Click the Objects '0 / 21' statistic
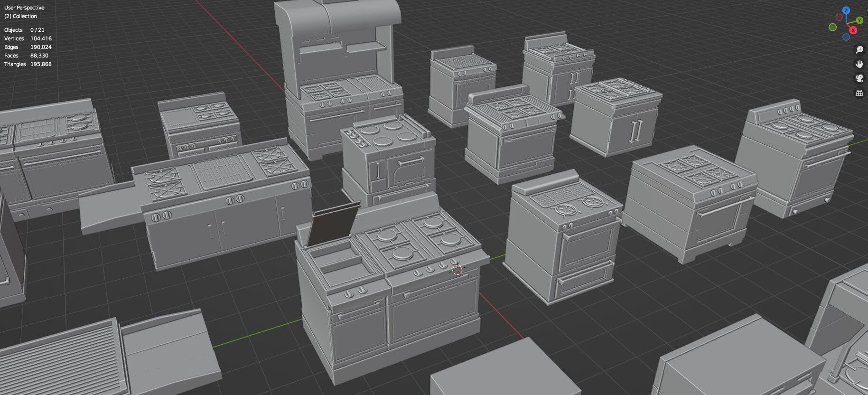 click(37, 30)
